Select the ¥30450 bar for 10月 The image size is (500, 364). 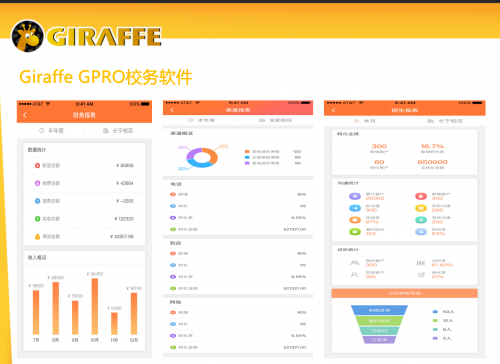click(x=95, y=306)
